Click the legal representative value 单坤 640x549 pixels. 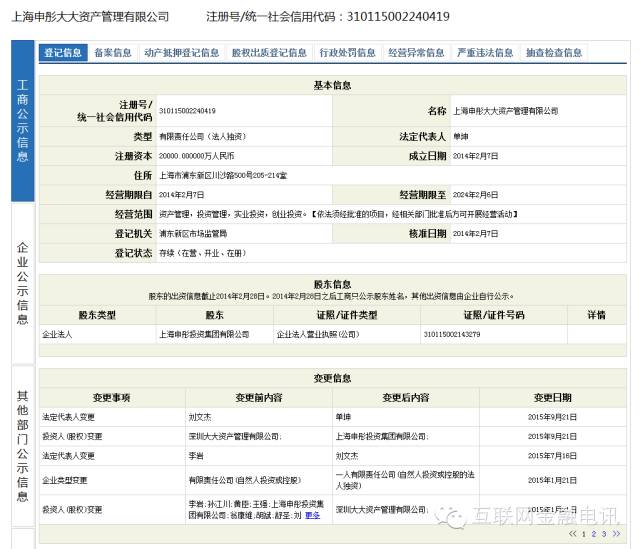tap(460, 137)
